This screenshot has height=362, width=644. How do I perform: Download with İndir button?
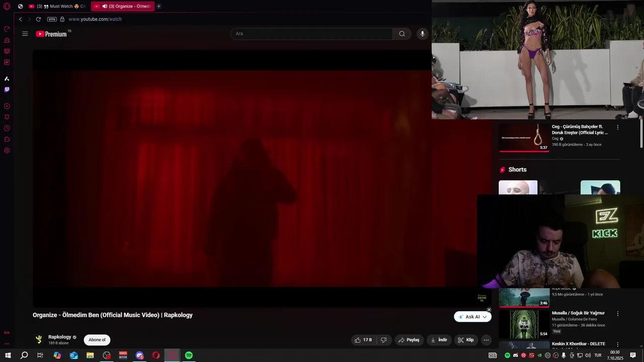(x=439, y=340)
